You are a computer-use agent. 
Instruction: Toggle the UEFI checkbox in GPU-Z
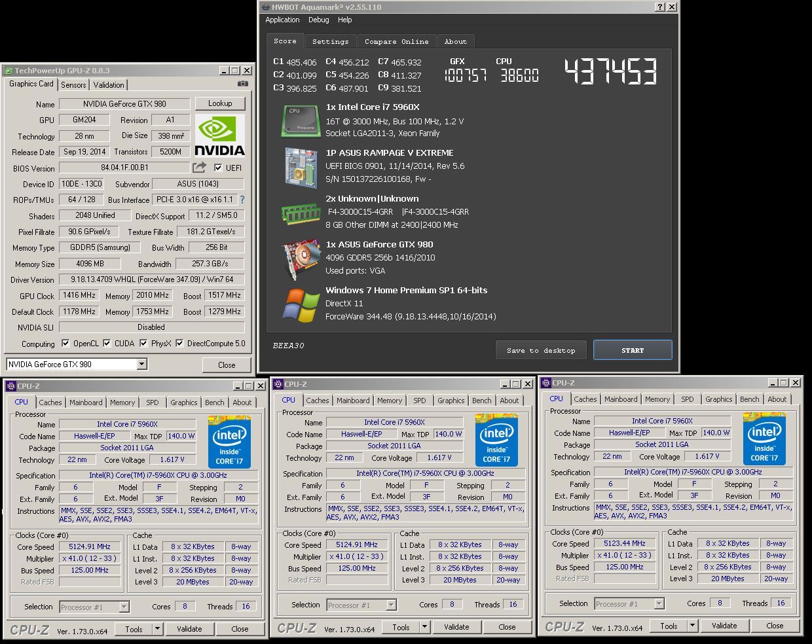[x=218, y=168]
